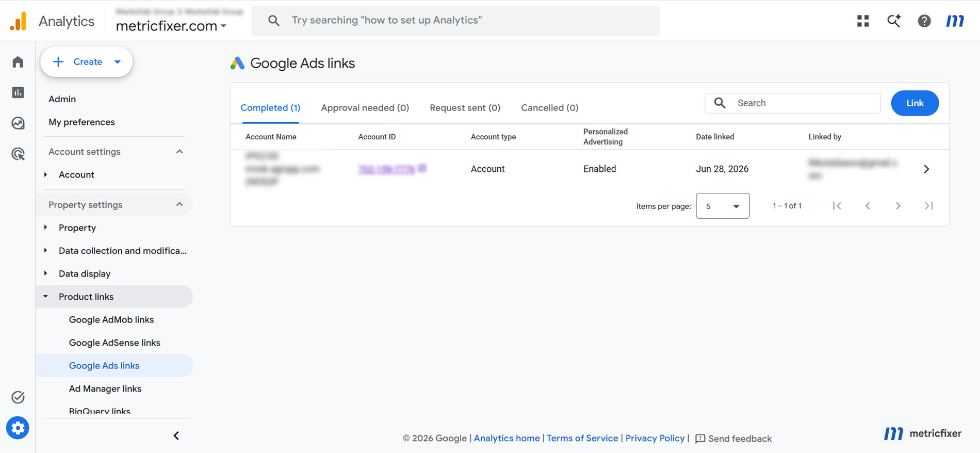Click the blue Link button
Viewport: 980px width, 453px height.
pos(915,103)
